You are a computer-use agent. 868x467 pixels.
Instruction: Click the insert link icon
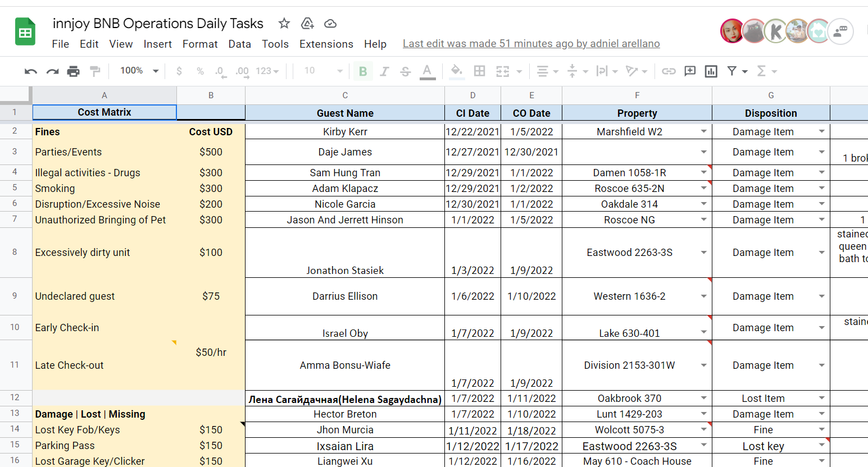(669, 71)
